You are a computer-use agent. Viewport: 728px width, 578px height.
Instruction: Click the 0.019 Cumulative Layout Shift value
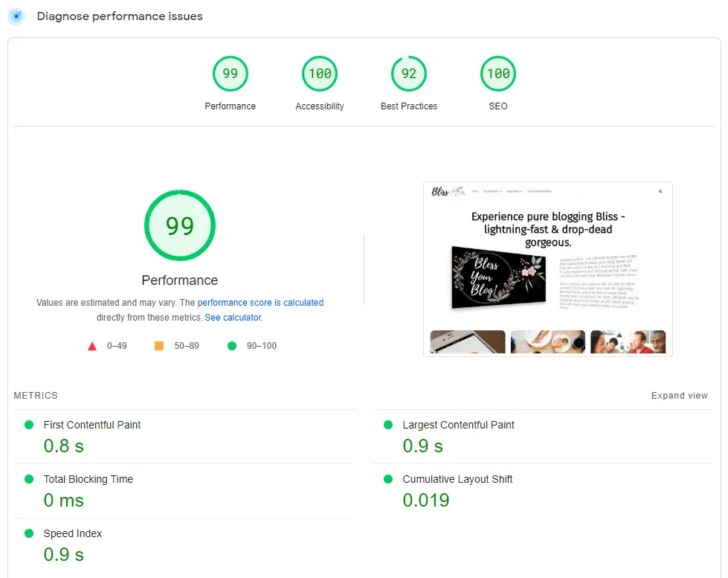426,501
